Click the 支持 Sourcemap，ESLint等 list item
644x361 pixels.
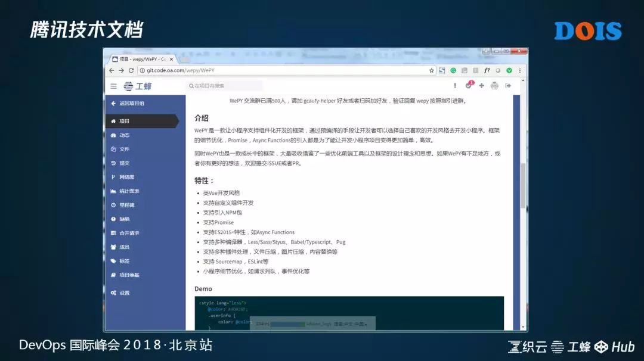pyautogui.click(x=236, y=262)
